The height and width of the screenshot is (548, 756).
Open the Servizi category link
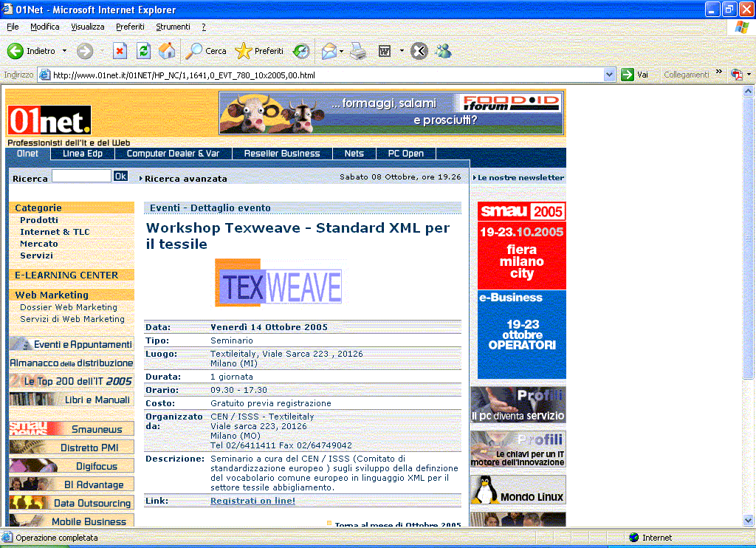(x=37, y=256)
